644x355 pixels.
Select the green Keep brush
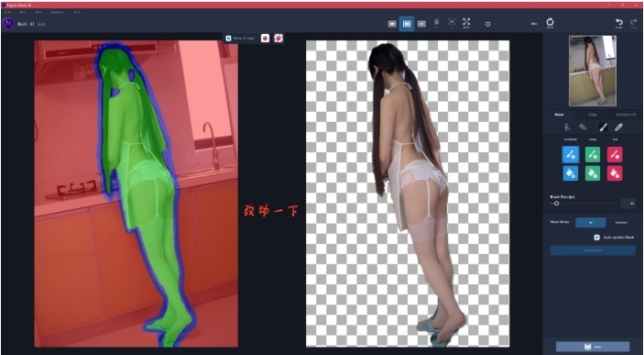(593, 155)
